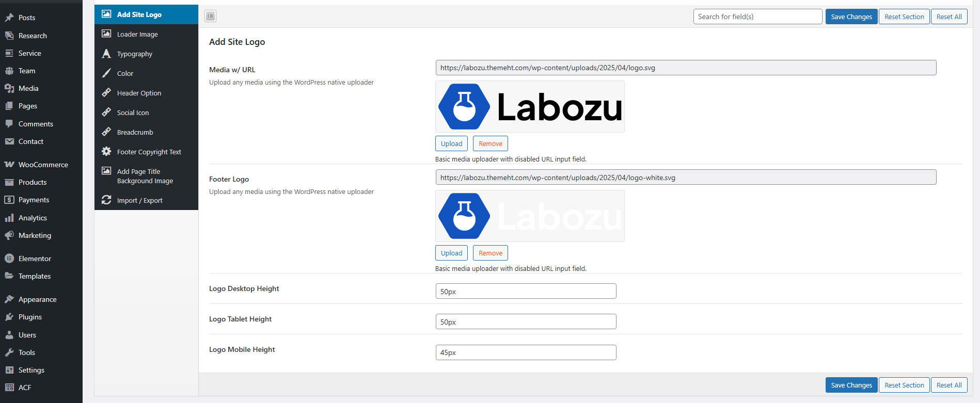
Task: Open Footer Copyright Text gear icon
Action: 106,152
